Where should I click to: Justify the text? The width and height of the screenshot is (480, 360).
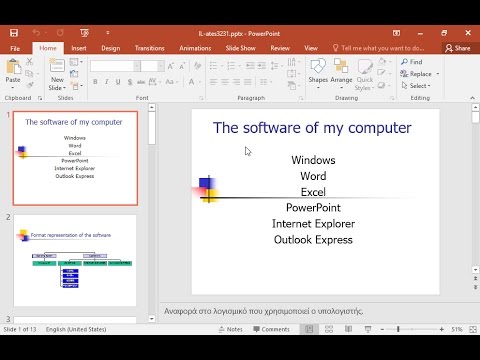pos(248,82)
